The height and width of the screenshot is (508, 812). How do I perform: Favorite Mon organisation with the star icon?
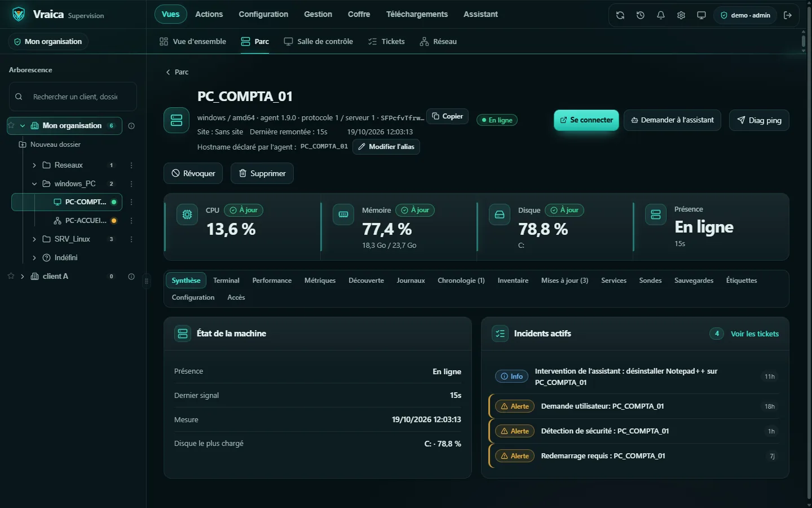11,125
